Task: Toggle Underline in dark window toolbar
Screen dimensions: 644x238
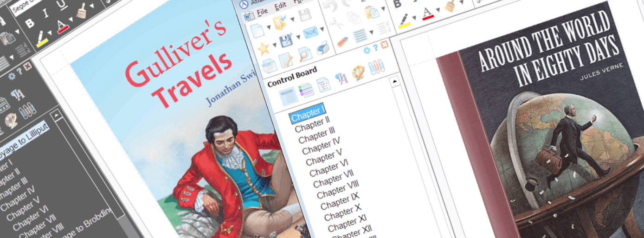Action: pyautogui.click(x=61, y=5)
